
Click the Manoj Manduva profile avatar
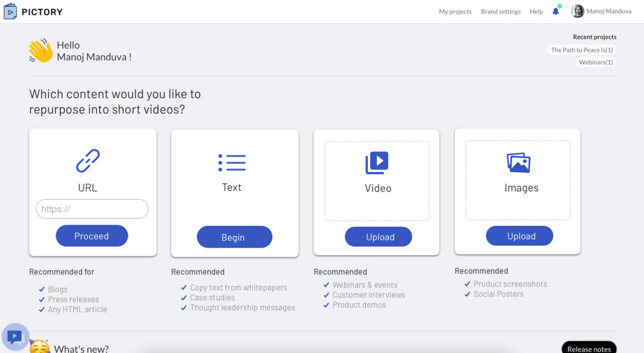click(x=577, y=11)
